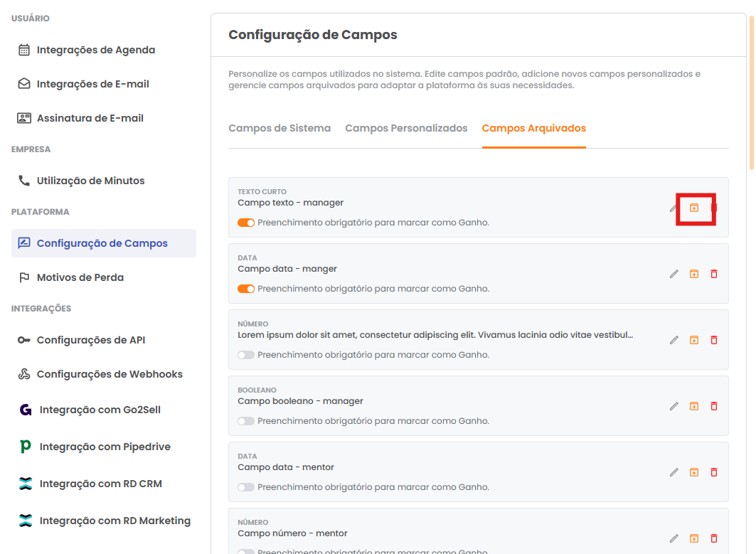Disable required toggle for Campo texto - manager
Viewport: 756px width, 554px height.
point(246,223)
